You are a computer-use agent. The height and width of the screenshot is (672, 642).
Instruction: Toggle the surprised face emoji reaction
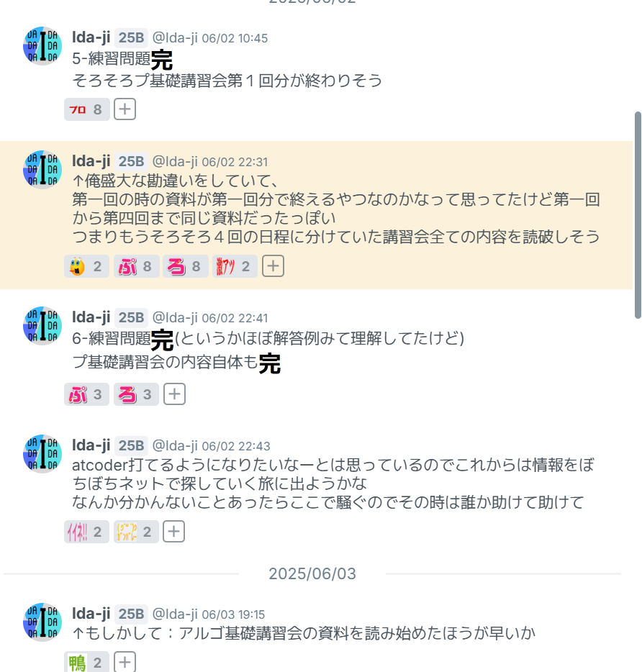pyautogui.click(x=86, y=266)
